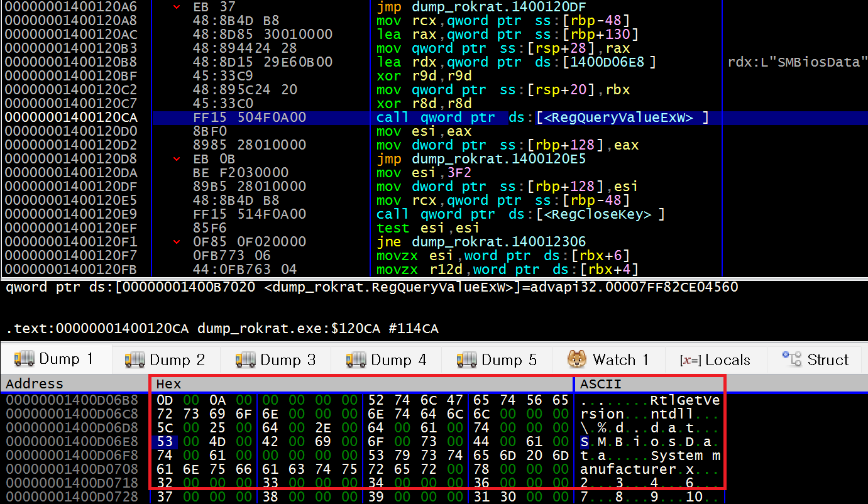Click the Dump 5 tab truck icon
Screen dimensions: 868x504
(x=467, y=359)
